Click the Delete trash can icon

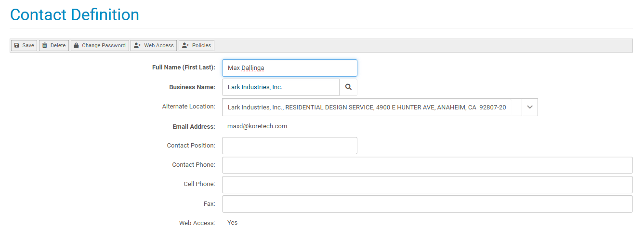tap(45, 45)
